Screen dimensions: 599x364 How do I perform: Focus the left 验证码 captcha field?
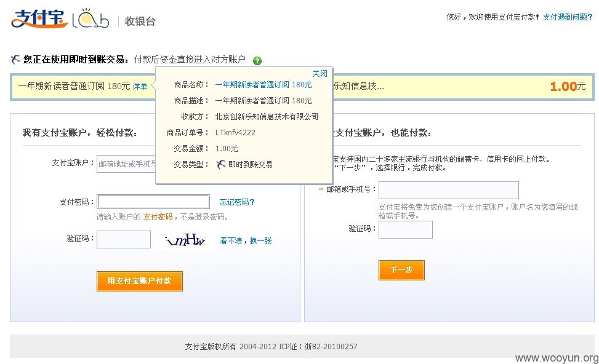(x=123, y=240)
